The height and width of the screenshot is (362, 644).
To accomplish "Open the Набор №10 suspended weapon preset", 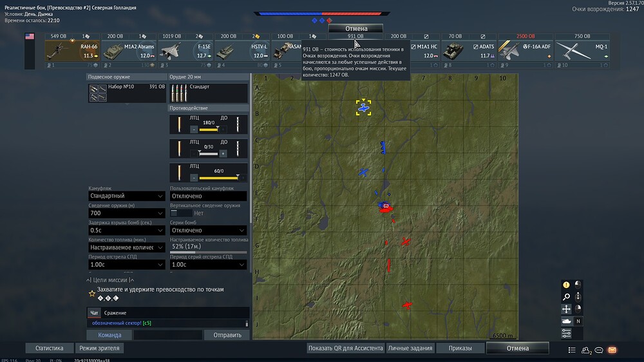I will tap(127, 93).
